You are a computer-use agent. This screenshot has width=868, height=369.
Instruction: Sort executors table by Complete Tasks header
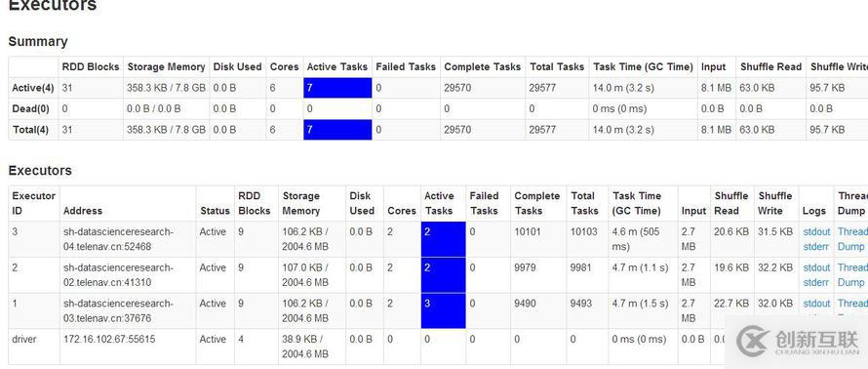537,203
